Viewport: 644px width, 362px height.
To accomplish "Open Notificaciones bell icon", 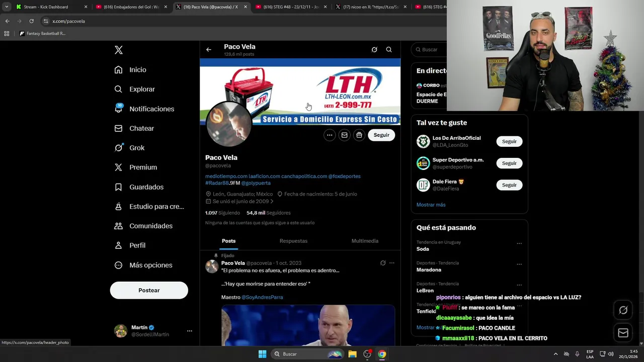I will point(118,109).
